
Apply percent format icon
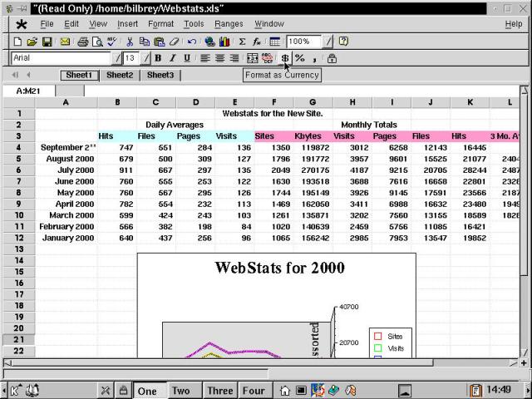[299, 58]
